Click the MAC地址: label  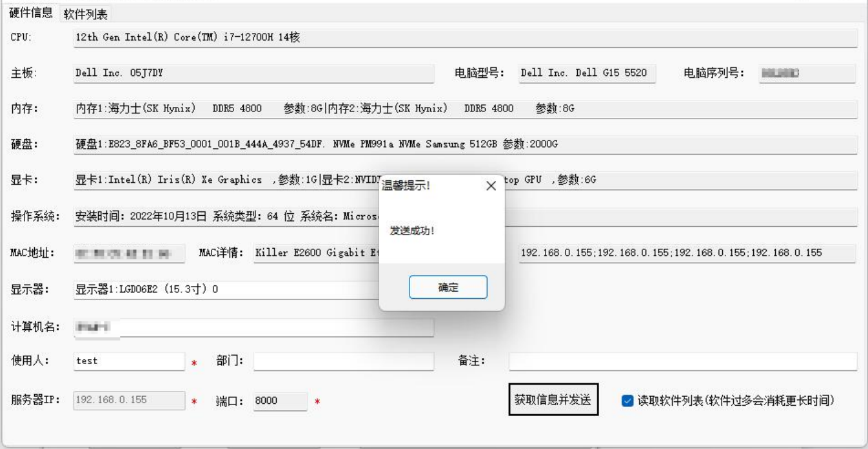[x=32, y=252]
